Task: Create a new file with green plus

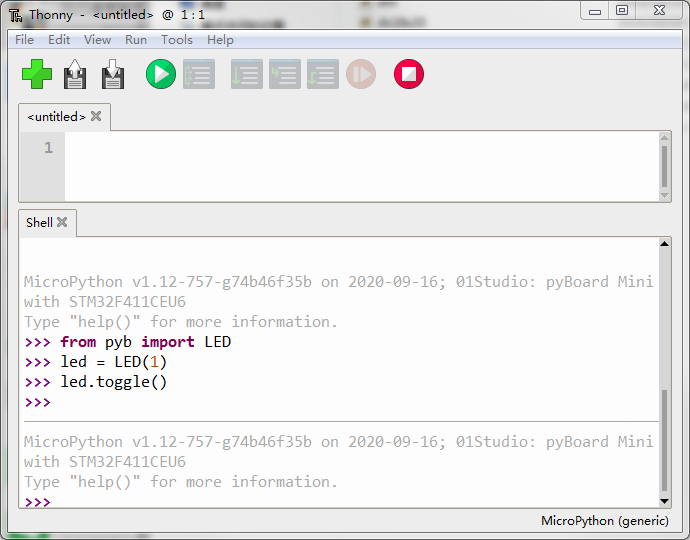Action: (x=37, y=74)
